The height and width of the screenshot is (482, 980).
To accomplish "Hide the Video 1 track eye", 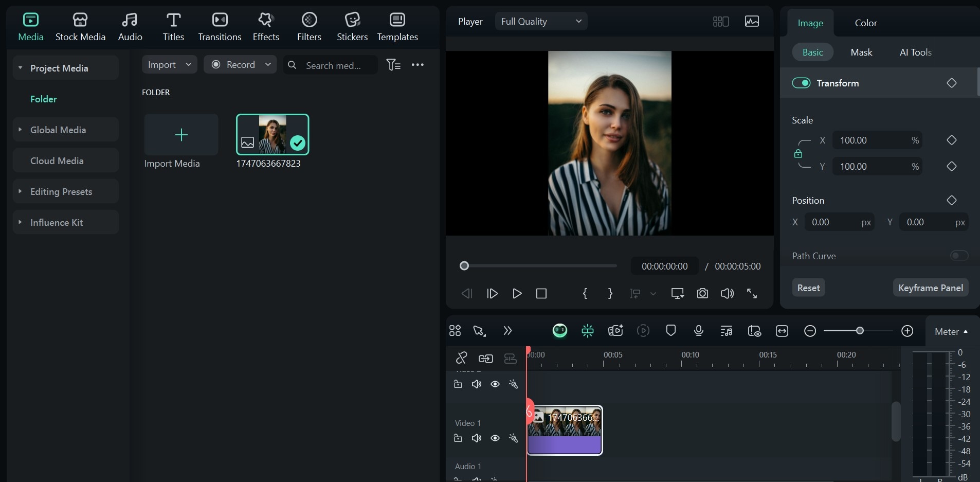I will point(495,438).
